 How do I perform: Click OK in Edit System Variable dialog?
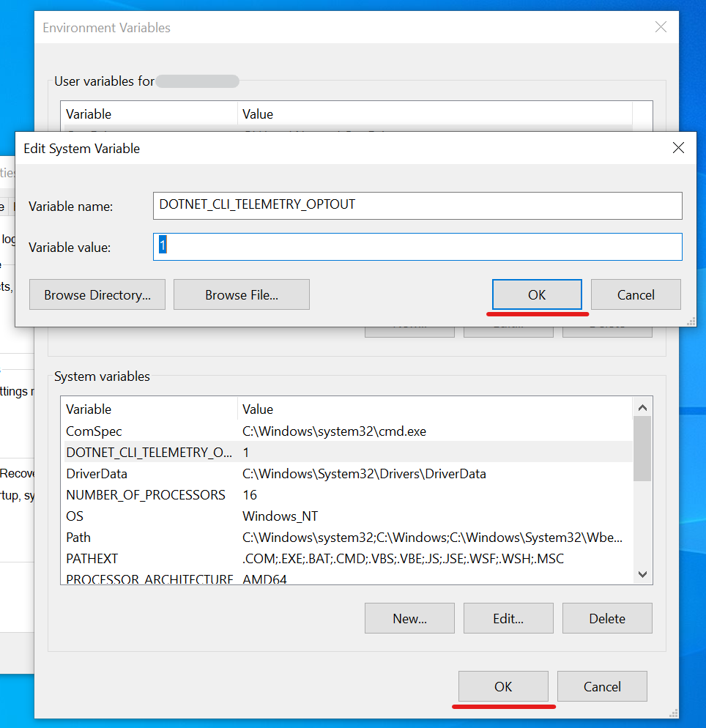[x=537, y=294]
